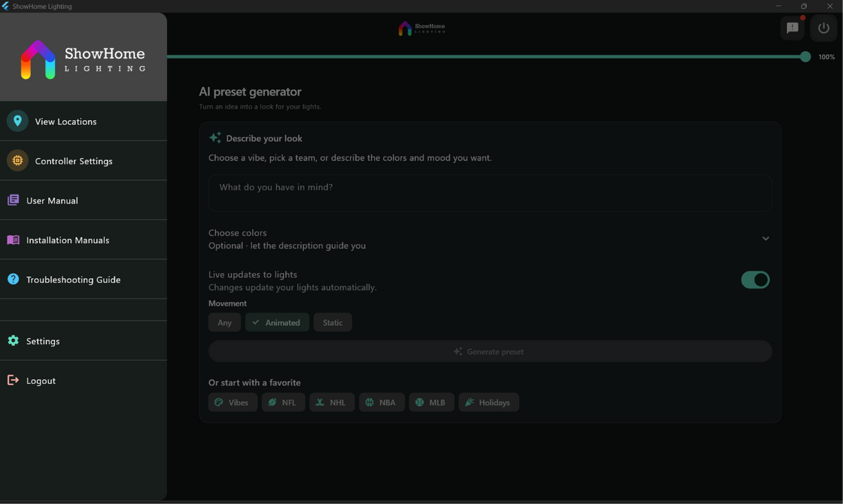
Task: Click the Or start with a favorite label
Action: point(254,383)
